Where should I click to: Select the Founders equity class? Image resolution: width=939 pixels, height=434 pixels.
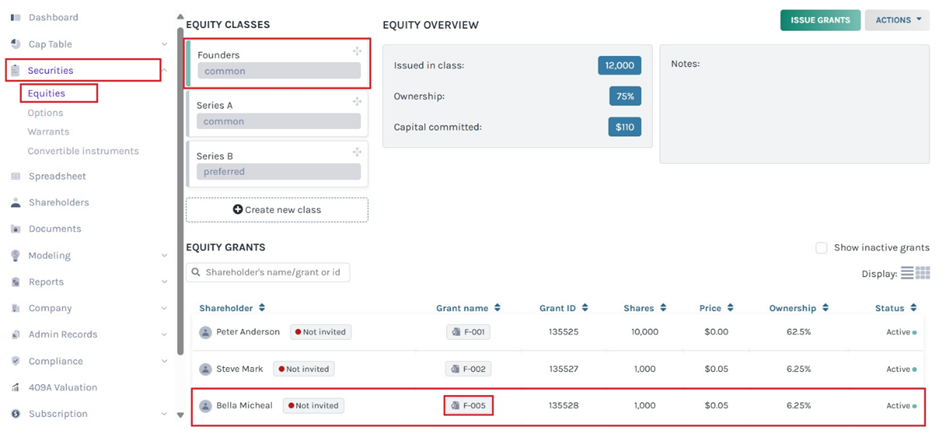(x=277, y=63)
